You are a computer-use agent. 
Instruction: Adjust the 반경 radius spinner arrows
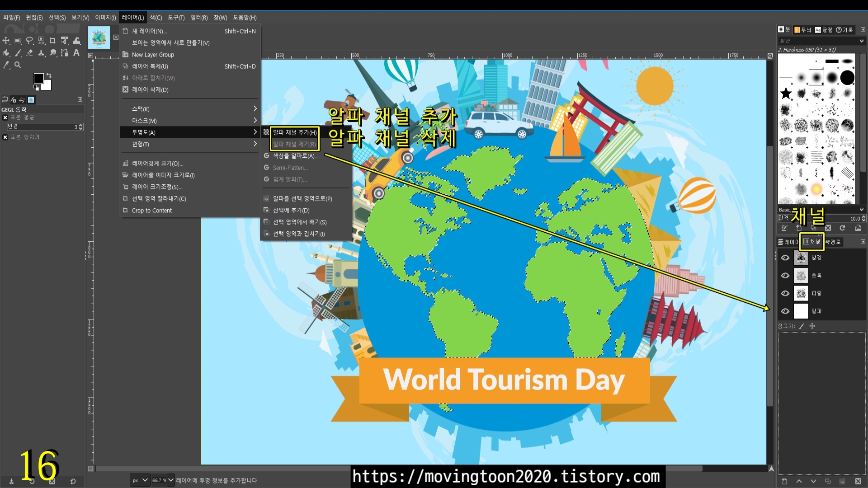80,127
